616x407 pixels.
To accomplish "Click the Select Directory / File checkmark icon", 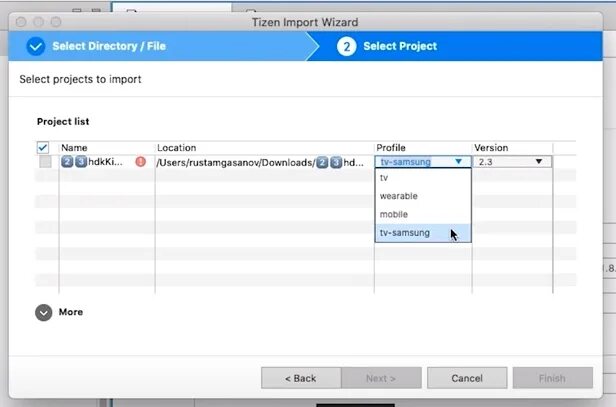I will tap(35, 46).
